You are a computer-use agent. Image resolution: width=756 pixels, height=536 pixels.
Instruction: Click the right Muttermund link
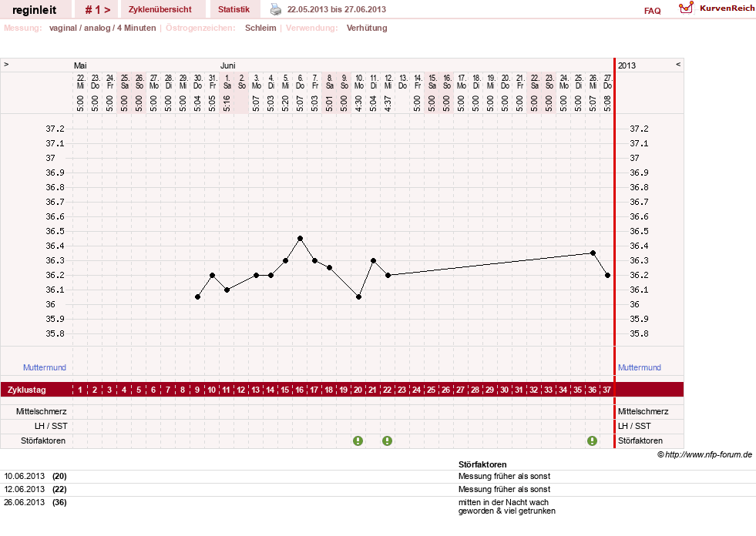[640, 367]
